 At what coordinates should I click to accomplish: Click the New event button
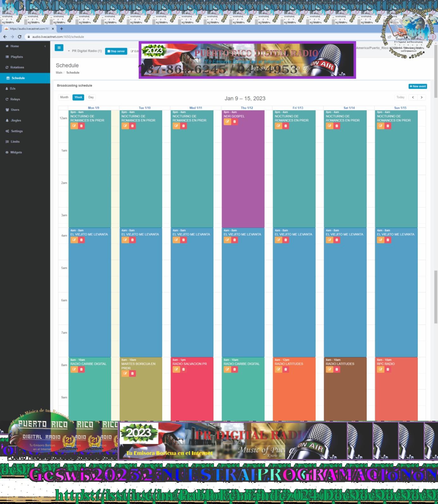pyautogui.click(x=418, y=86)
